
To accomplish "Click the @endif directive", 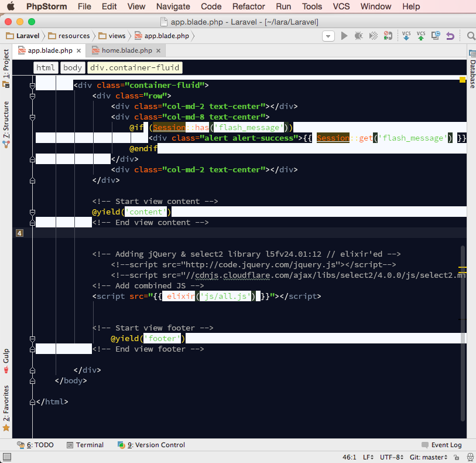I will (143, 148).
